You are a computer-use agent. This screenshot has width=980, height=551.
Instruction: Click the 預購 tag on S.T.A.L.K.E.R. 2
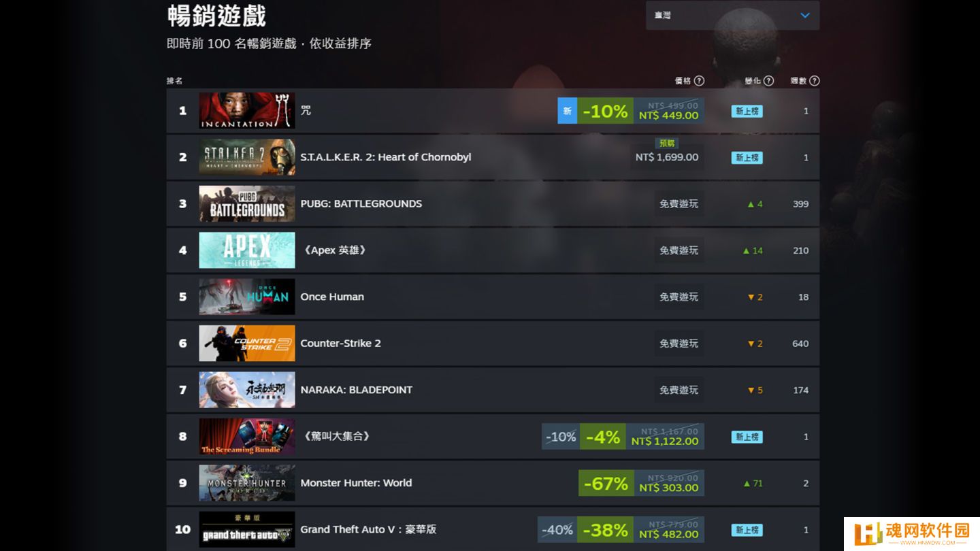(667, 144)
